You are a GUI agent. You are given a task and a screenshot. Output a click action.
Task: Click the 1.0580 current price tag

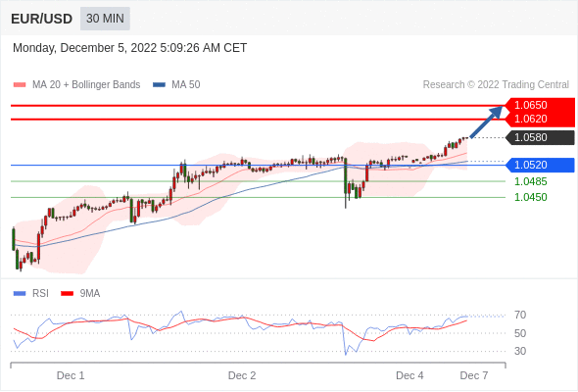point(540,137)
